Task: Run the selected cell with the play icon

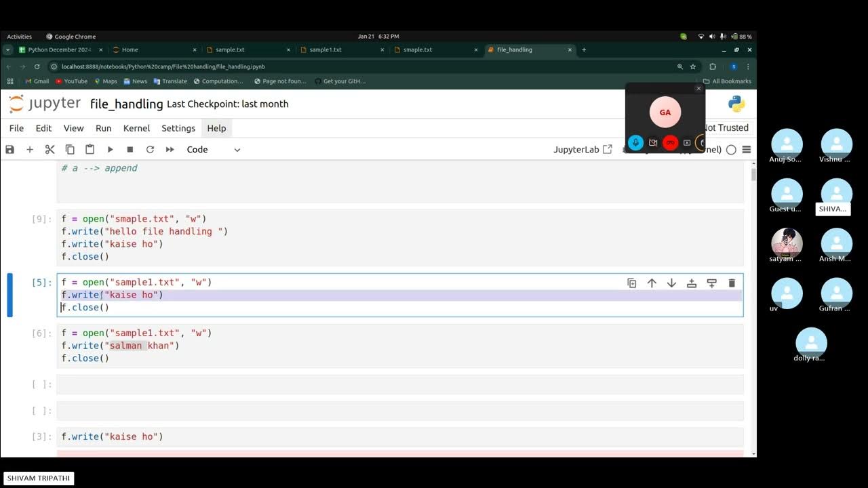Action: tap(110, 149)
